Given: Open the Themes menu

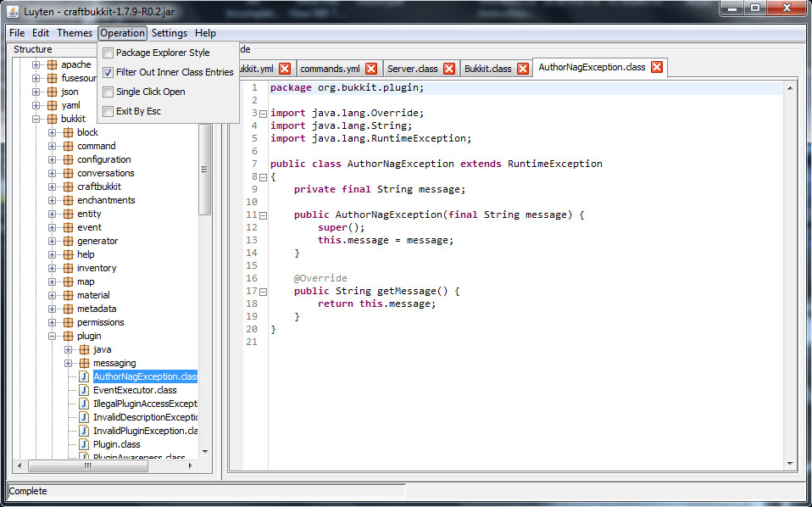Looking at the screenshot, I should (x=75, y=33).
